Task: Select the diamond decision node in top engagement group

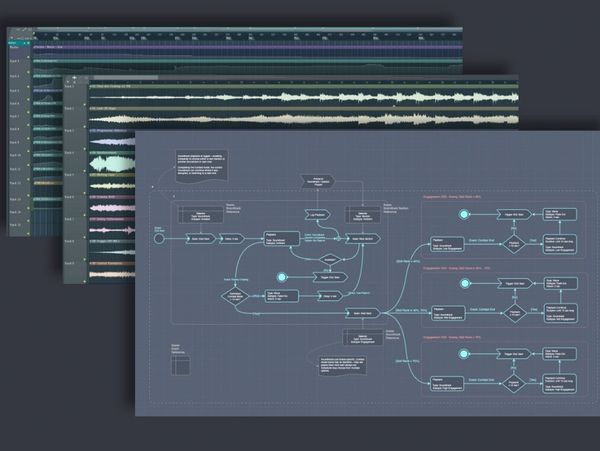Action: click(514, 242)
